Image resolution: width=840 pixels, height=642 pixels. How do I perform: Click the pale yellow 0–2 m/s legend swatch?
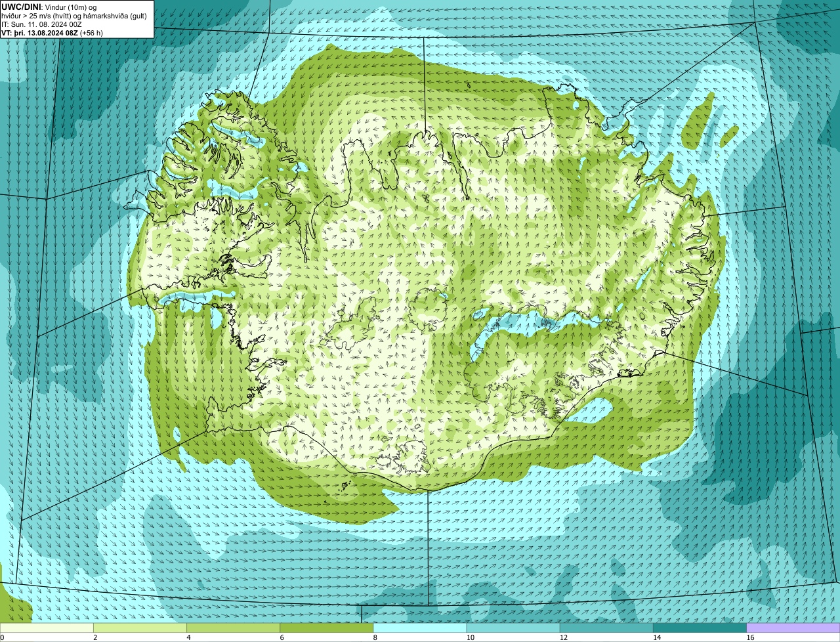[47, 628]
